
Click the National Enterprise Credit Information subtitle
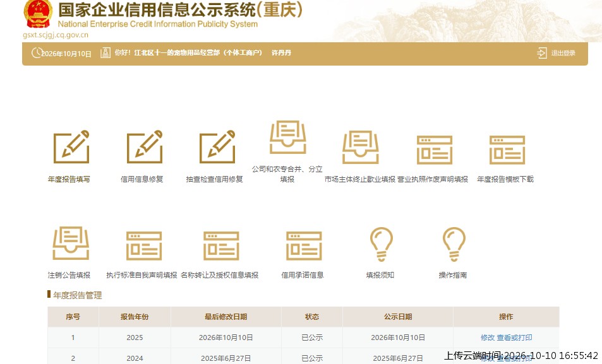click(x=158, y=24)
